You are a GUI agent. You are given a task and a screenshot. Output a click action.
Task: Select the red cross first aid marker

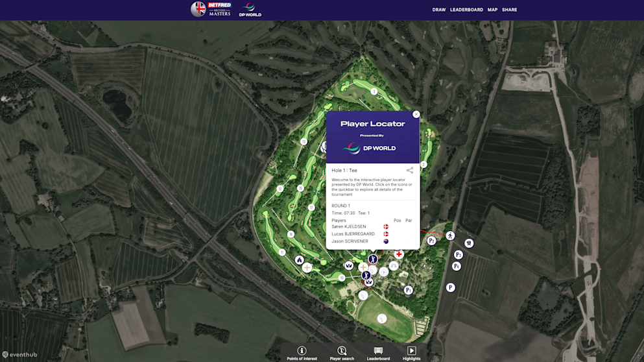[399, 254]
